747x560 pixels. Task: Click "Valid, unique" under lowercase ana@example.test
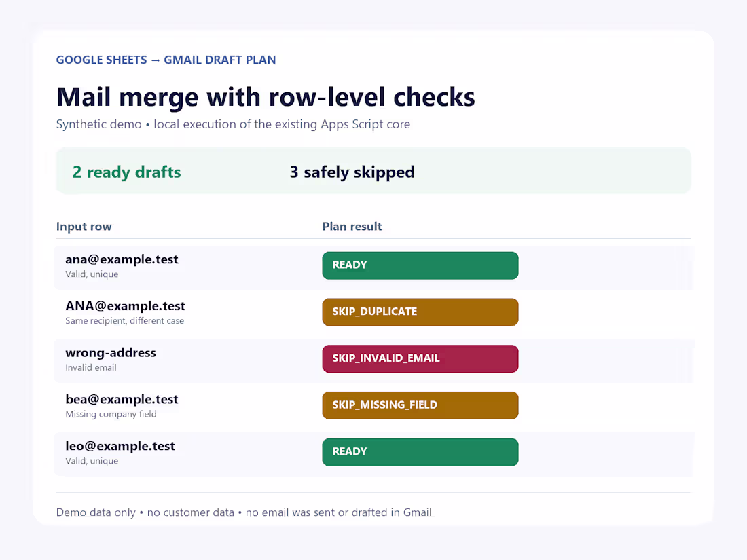point(92,274)
